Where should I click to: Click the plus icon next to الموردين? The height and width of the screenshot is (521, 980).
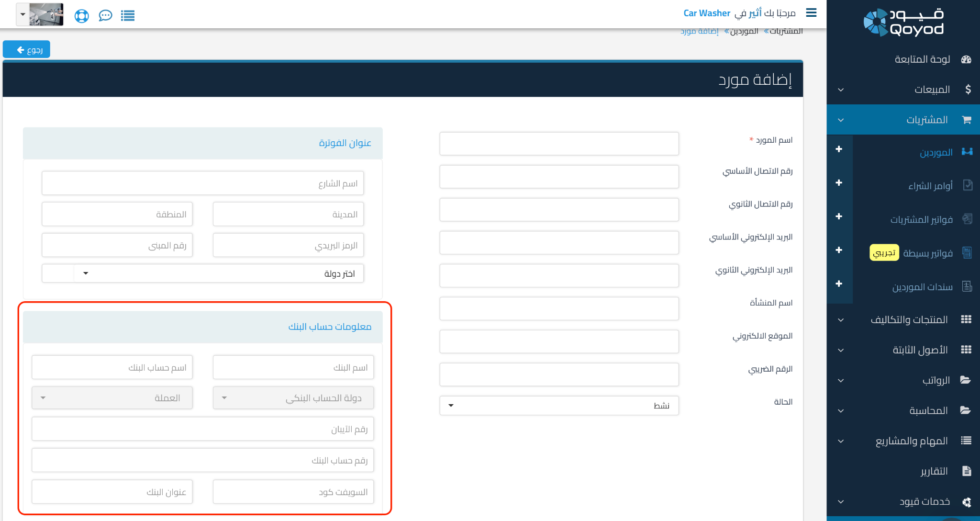click(x=840, y=149)
